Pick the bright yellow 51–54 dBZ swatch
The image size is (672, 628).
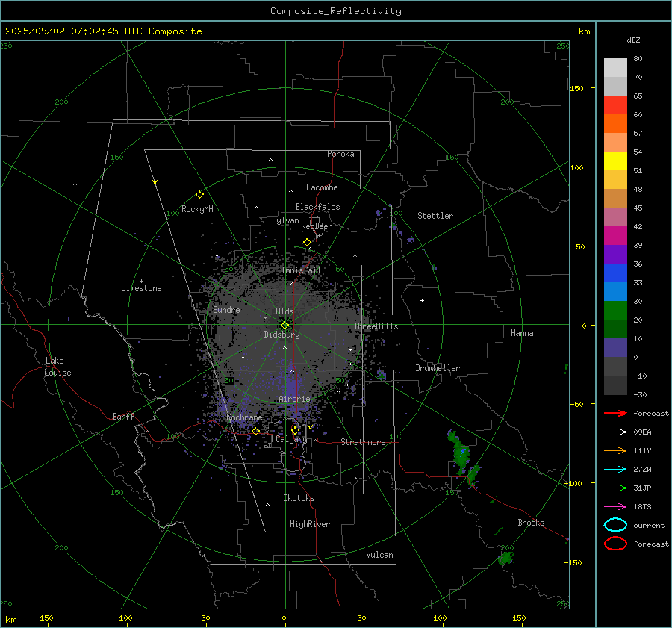pyautogui.click(x=615, y=161)
